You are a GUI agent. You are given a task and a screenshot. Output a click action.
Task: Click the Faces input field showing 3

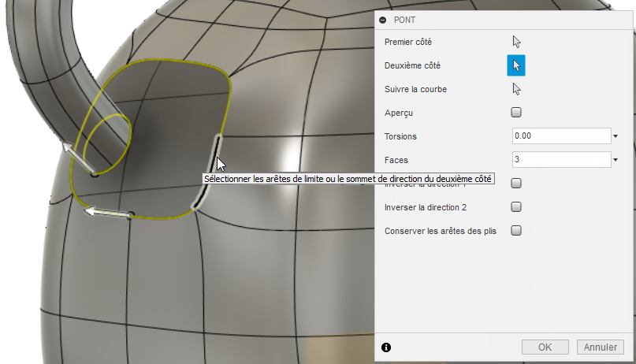coord(561,159)
